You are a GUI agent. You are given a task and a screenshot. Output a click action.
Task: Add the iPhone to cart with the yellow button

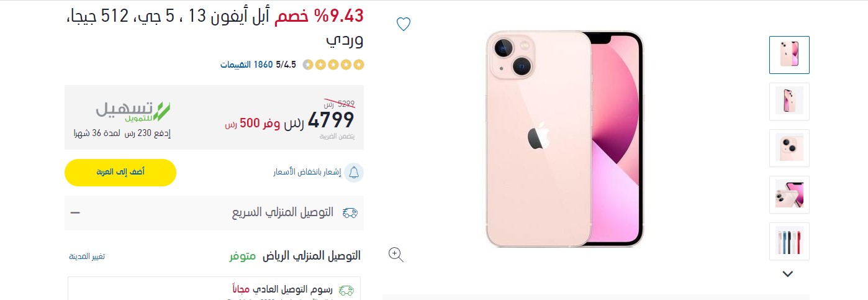tap(120, 172)
